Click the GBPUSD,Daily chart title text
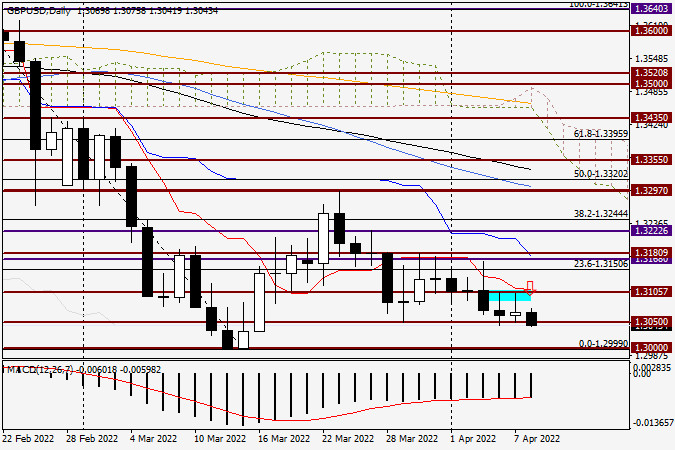Image resolution: width=675 pixels, height=450 pixels. pos(39,11)
